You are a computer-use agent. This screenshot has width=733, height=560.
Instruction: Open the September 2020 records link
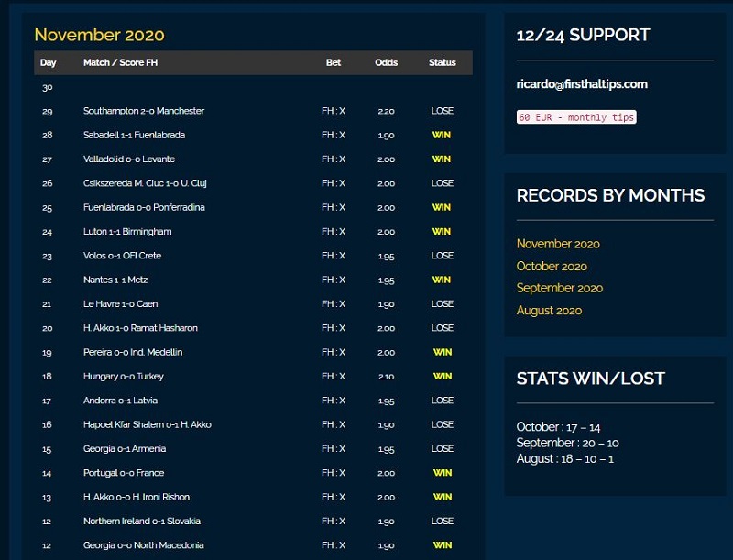tap(560, 289)
